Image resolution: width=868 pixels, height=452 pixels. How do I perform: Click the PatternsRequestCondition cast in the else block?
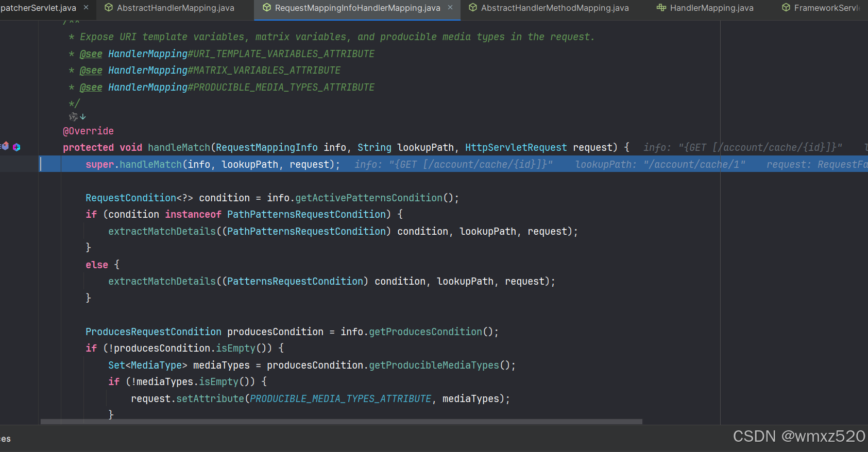coord(295,281)
